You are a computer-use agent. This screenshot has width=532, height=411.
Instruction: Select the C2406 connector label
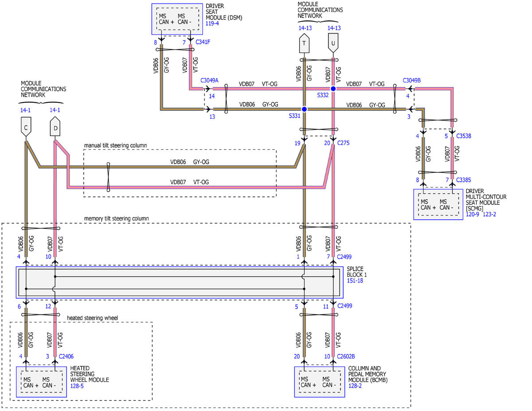66,356
